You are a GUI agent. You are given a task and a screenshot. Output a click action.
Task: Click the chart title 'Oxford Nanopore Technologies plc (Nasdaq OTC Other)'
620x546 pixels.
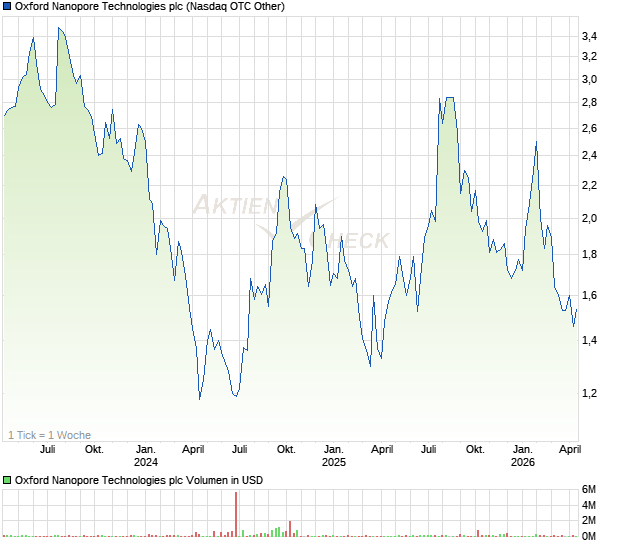(150, 6)
